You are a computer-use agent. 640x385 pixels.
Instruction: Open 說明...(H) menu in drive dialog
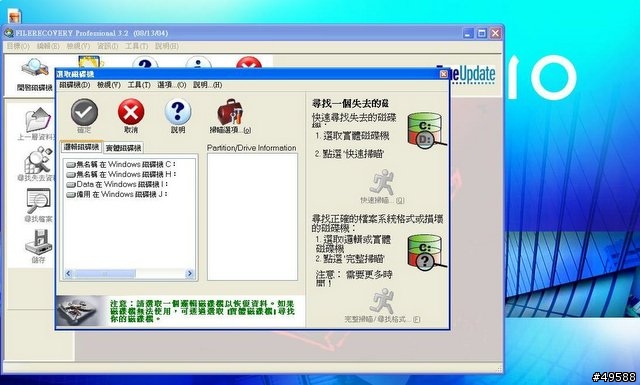207,85
